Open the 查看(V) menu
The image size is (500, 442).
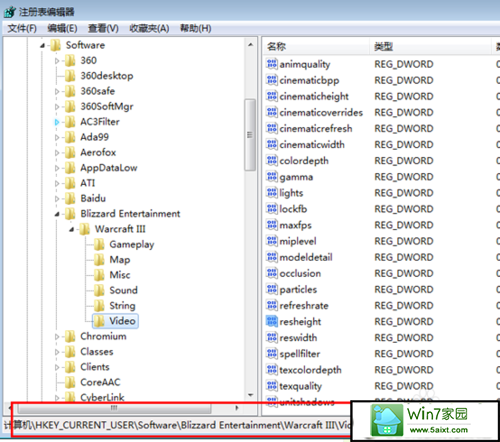103,28
